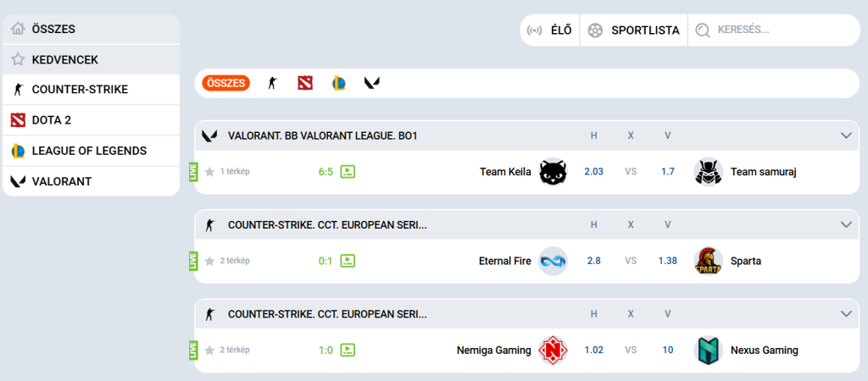Select the orange ÖSSZES filter pill
868x381 pixels.
point(226,83)
